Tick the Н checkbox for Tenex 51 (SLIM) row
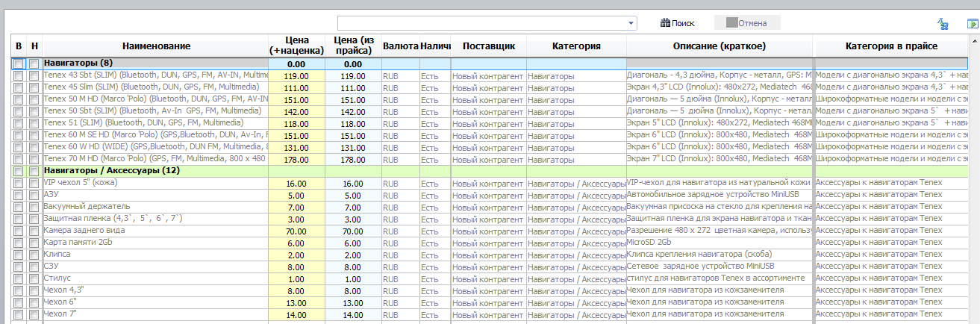 pos(34,123)
